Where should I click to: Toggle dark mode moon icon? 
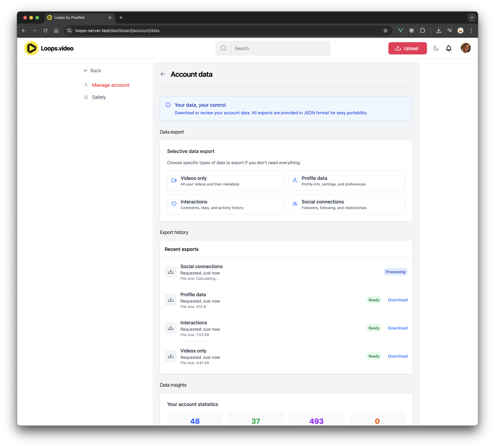[436, 48]
